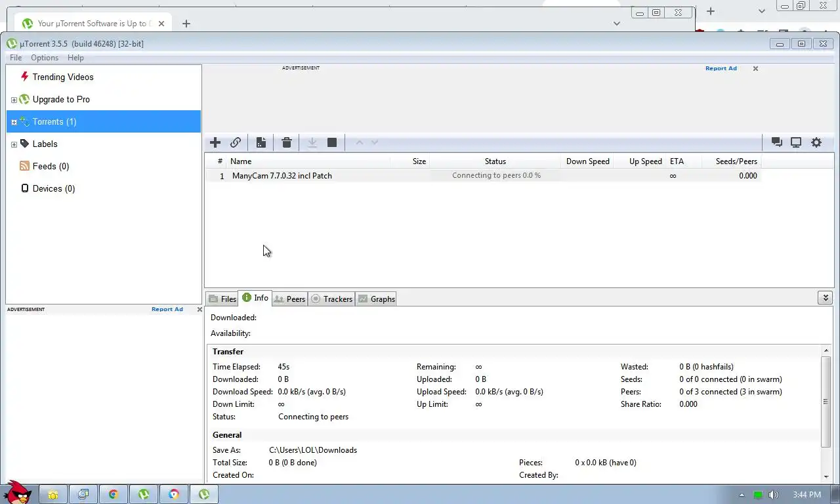Switch to the Info tab
Screen dimensions: 840x504
pos(255,298)
